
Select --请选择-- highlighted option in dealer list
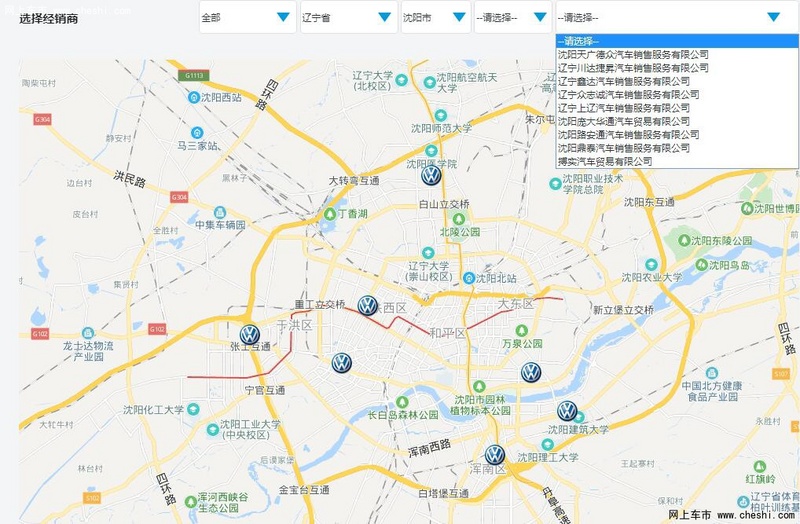click(x=677, y=41)
